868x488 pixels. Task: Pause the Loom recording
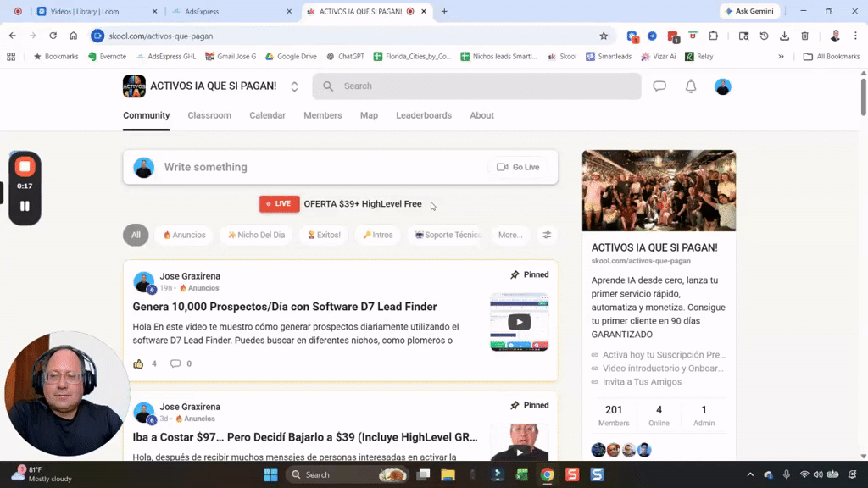tap(25, 205)
